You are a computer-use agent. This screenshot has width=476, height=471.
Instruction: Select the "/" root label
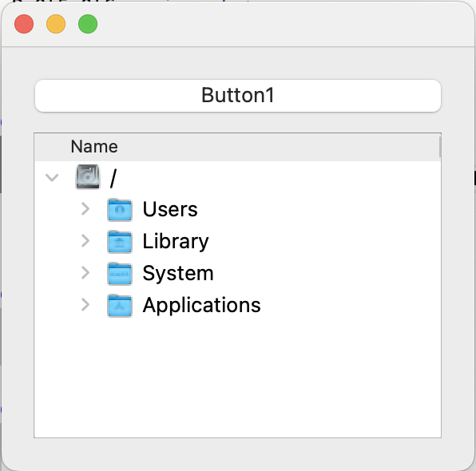[x=113, y=178]
